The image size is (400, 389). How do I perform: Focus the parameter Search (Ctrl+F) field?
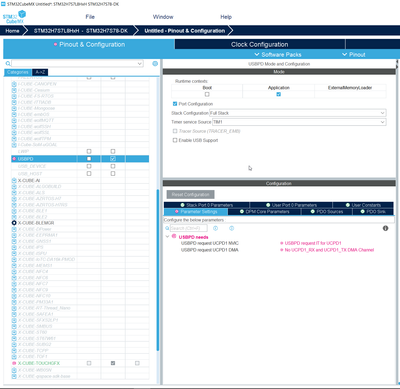coord(189,228)
